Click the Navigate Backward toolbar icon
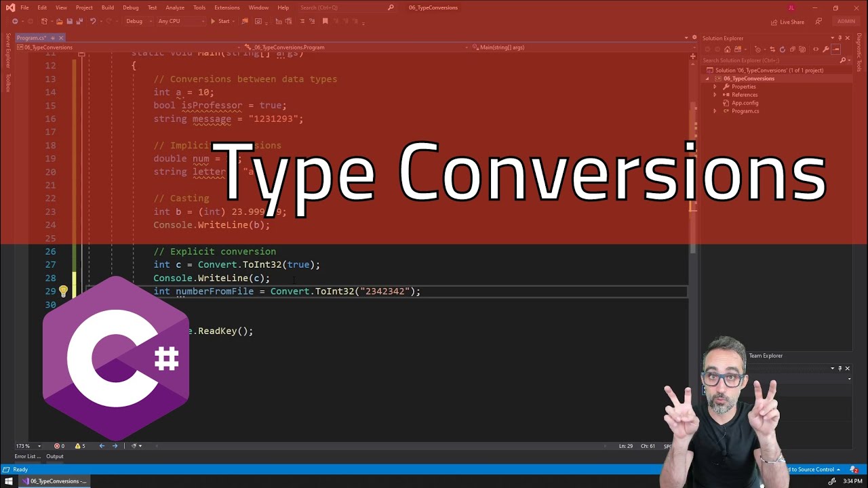The image size is (868, 488). point(15,21)
